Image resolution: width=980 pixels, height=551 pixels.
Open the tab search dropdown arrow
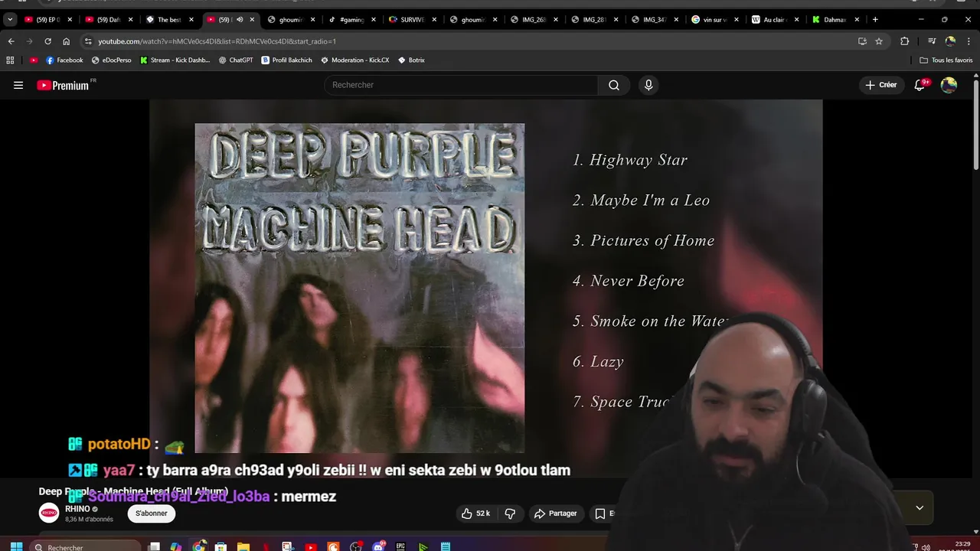[10, 20]
